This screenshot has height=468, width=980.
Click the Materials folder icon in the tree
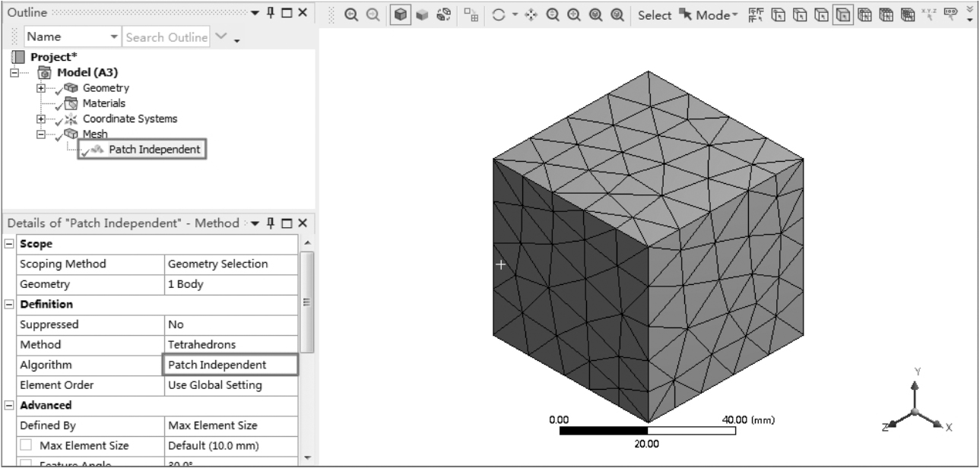coord(71,103)
